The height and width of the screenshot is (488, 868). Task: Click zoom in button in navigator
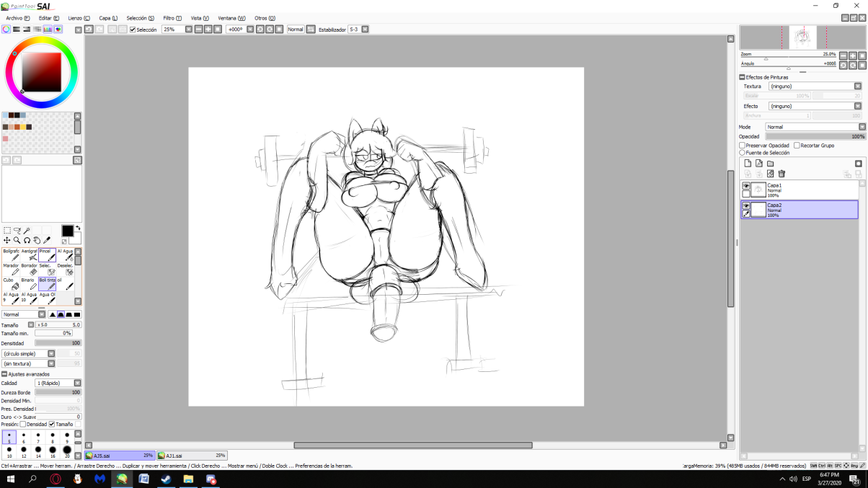pos(853,56)
